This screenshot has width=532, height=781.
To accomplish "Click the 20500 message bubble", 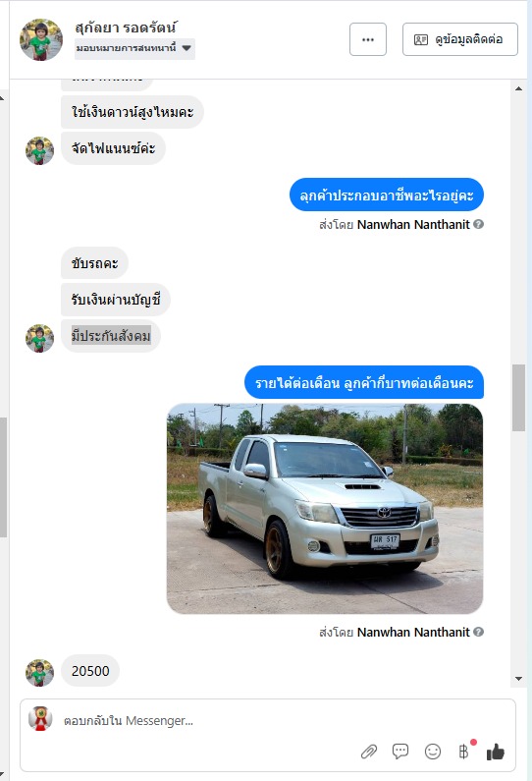I will [x=90, y=671].
